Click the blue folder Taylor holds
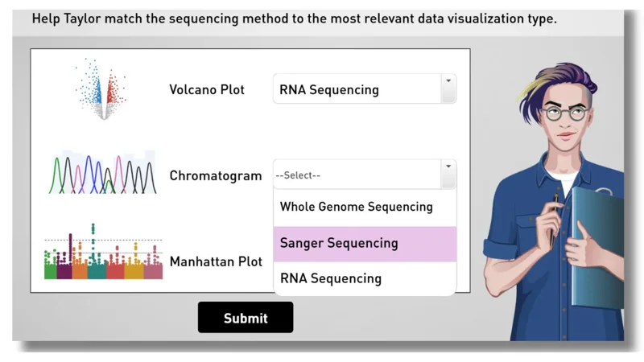The width and height of the screenshot is (644, 362). pos(597,246)
